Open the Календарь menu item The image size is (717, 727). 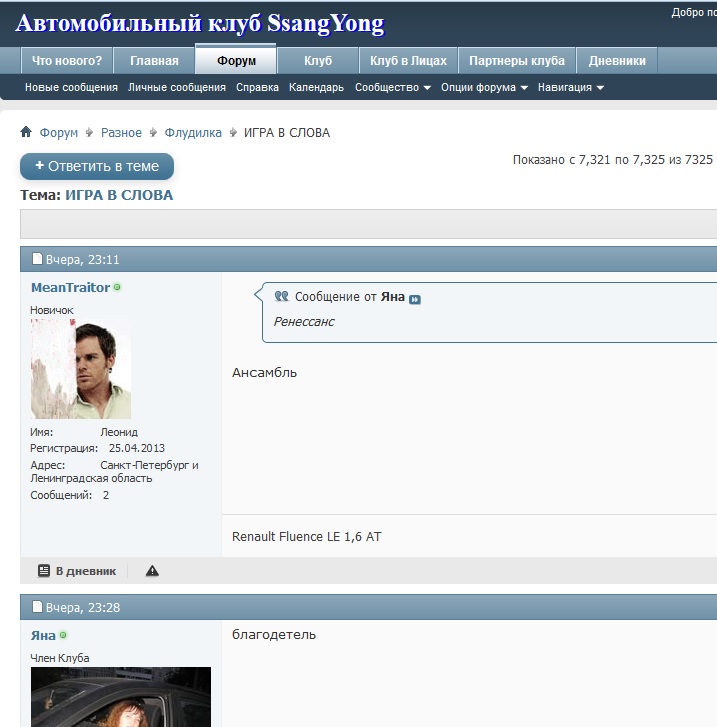316,88
